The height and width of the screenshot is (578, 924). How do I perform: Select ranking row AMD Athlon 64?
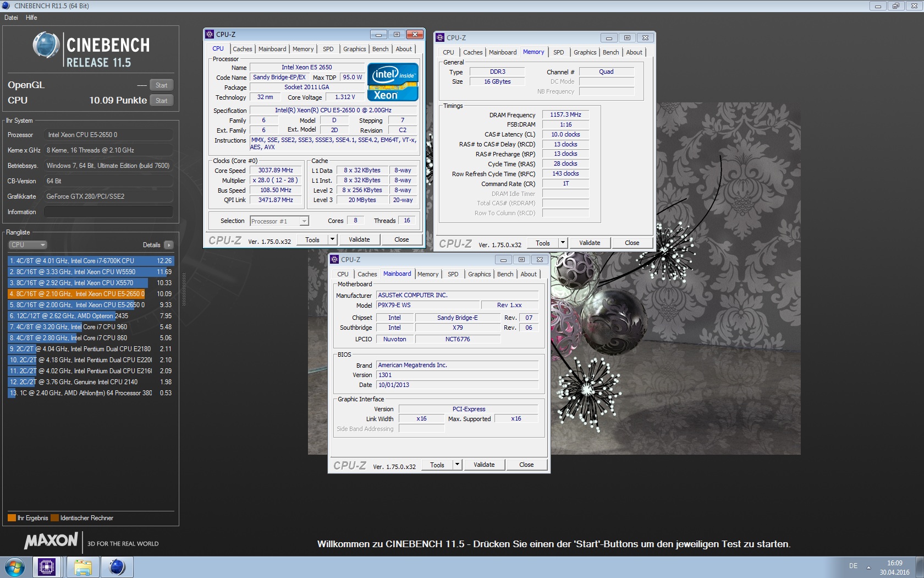coord(90,393)
